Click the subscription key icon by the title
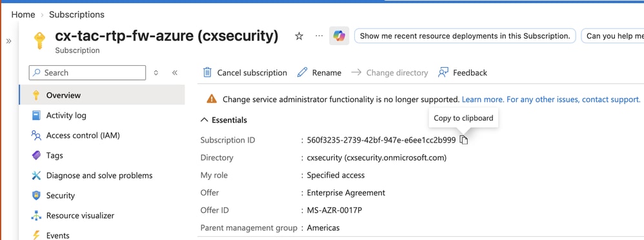The height and width of the screenshot is (240, 644). click(39, 41)
